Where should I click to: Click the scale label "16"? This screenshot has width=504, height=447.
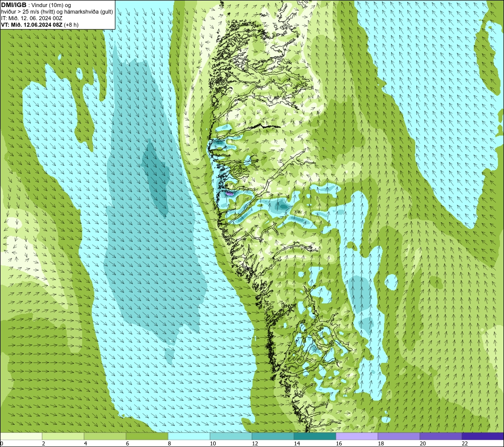pyautogui.click(x=339, y=443)
